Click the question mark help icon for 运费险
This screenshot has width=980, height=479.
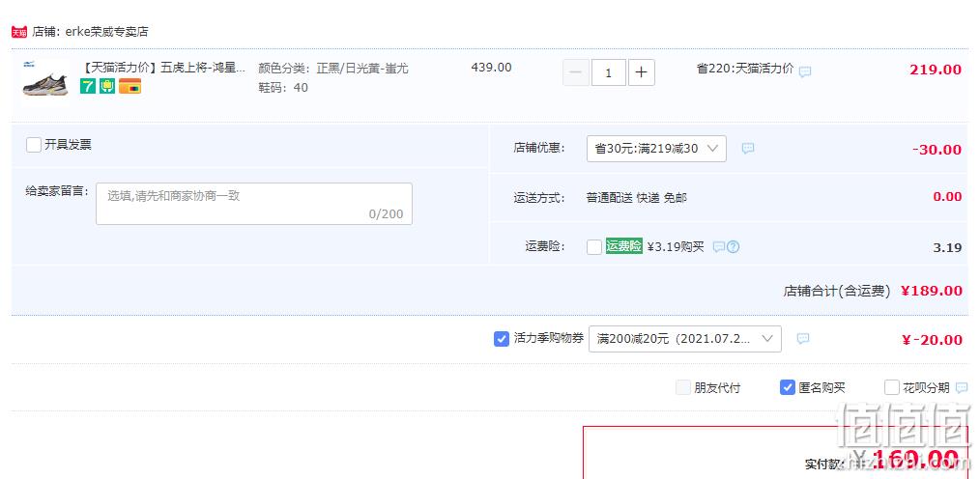pos(734,246)
